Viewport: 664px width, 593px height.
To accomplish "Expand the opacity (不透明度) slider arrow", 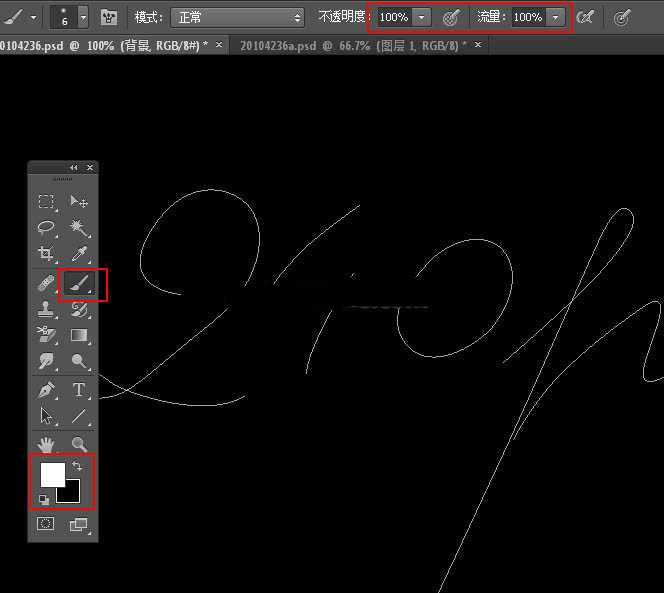I will (422, 17).
